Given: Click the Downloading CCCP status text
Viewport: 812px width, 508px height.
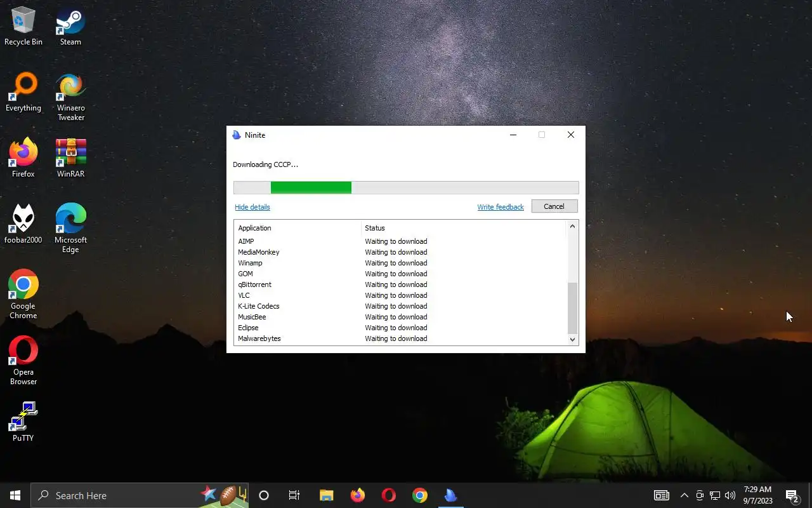Looking at the screenshot, I should (x=265, y=164).
